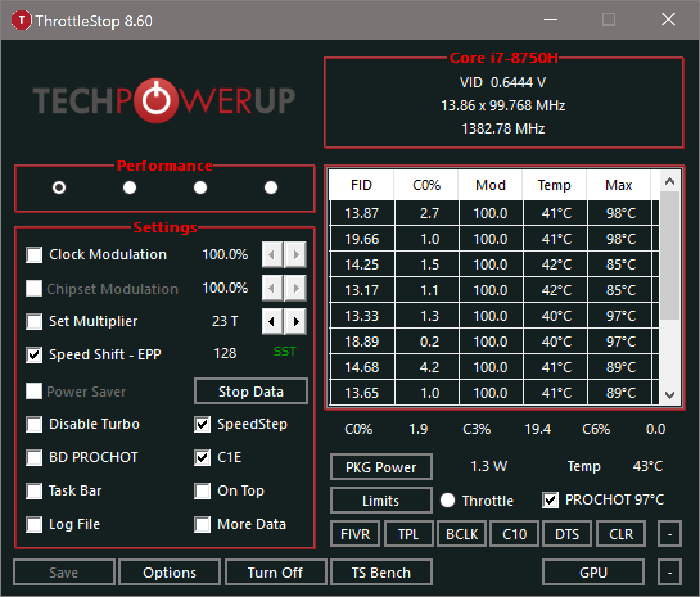Raise Set Multiplier with right arrow
The width and height of the screenshot is (700, 597).
coord(295,321)
